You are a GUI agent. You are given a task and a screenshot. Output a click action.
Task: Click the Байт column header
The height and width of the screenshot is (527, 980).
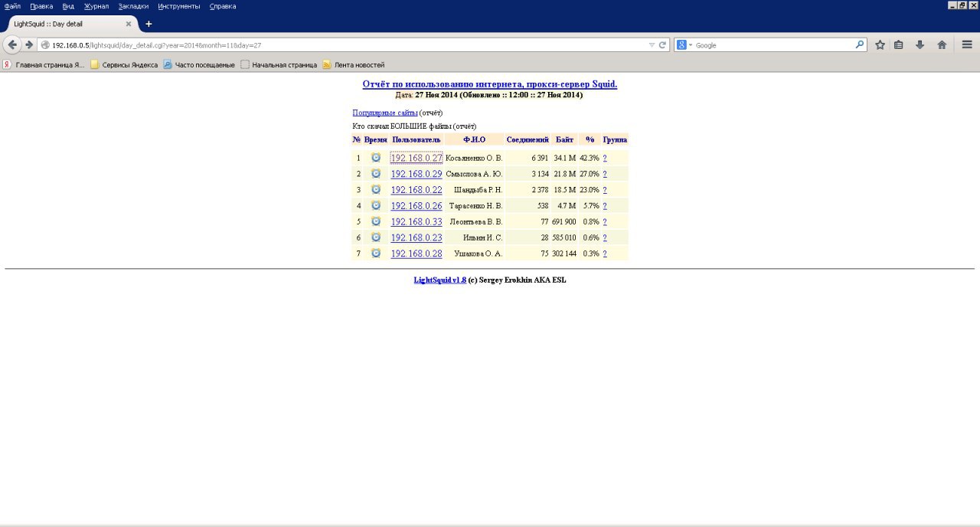click(564, 139)
